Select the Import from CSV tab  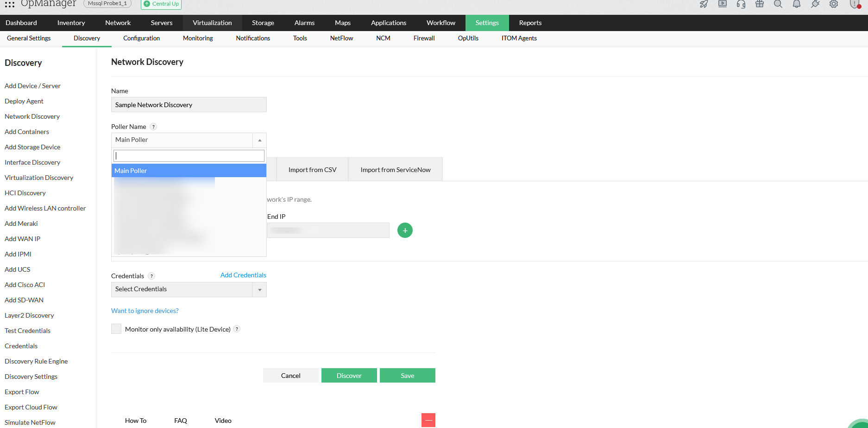click(313, 170)
